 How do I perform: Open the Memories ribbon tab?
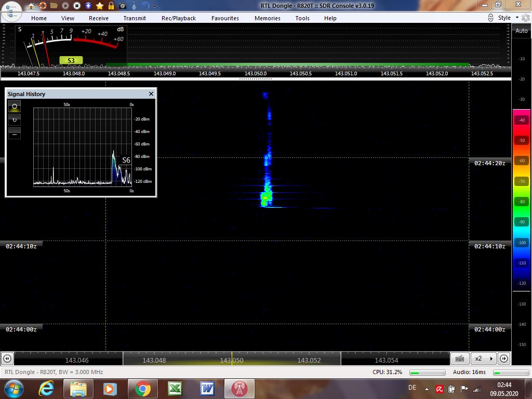[x=268, y=18]
